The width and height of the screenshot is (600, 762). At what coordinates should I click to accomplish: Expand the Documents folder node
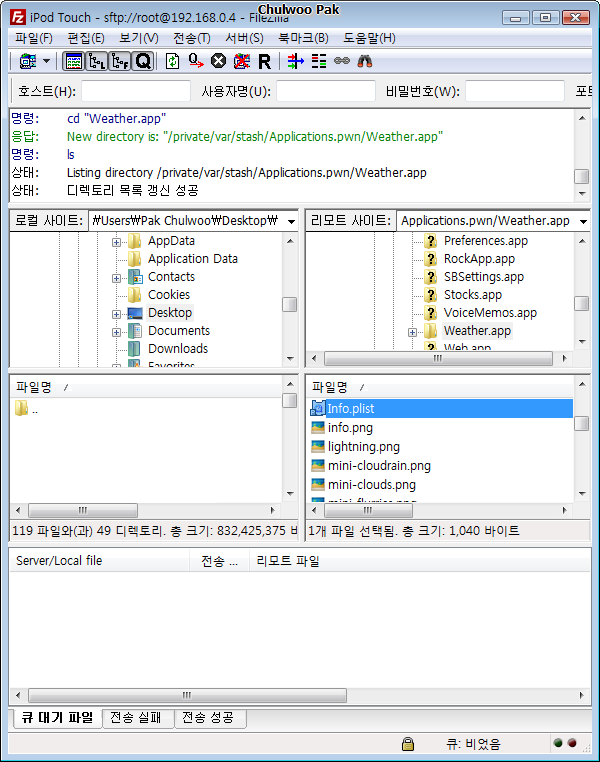pos(117,332)
